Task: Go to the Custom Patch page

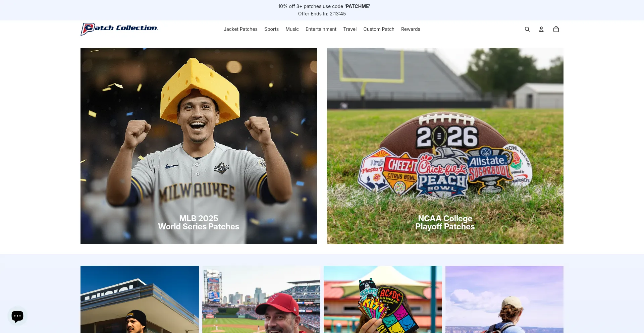Action: click(x=379, y=29)
